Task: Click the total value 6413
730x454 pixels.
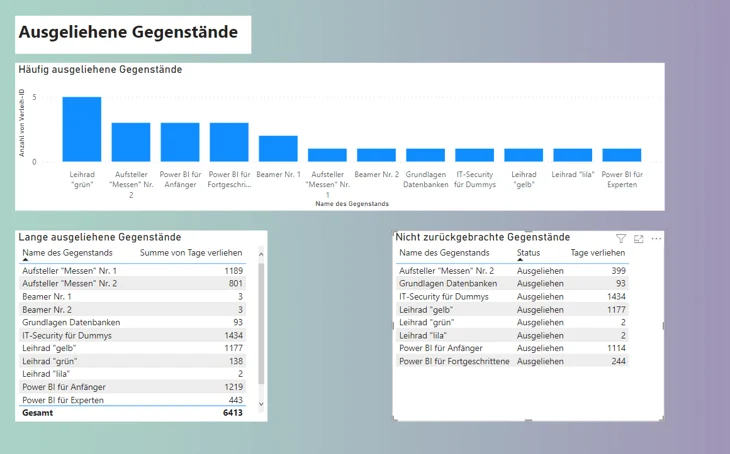Action: pyautogui.click(x=233, y=413)
